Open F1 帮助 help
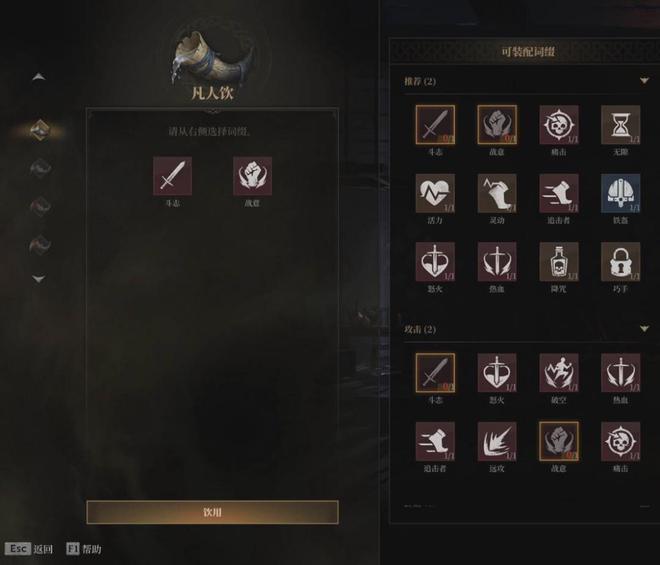This screenshot has height=565, width=660. 84,549
